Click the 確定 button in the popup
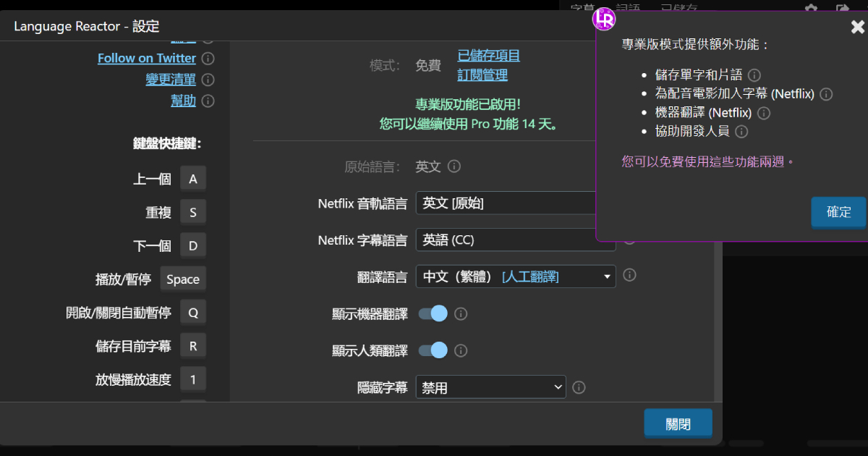This screenshot has width=868, height=456. [x=839, y=212]
